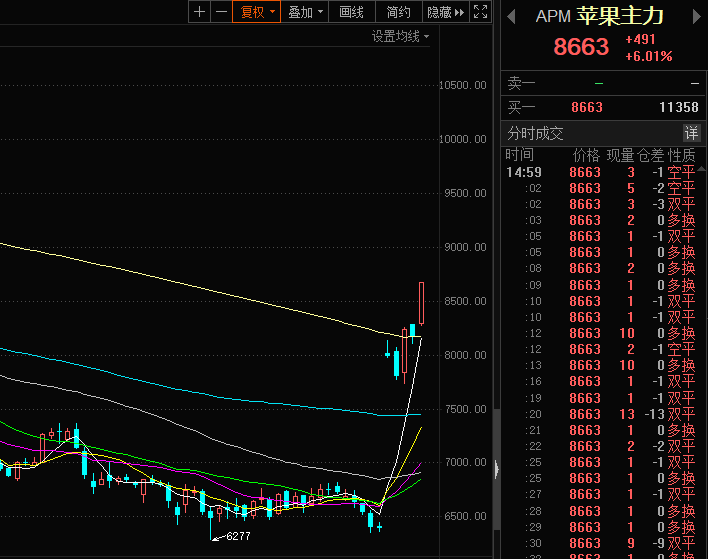Go to previous contract with left arrow

pyautogui.click(x=511, y=15)
